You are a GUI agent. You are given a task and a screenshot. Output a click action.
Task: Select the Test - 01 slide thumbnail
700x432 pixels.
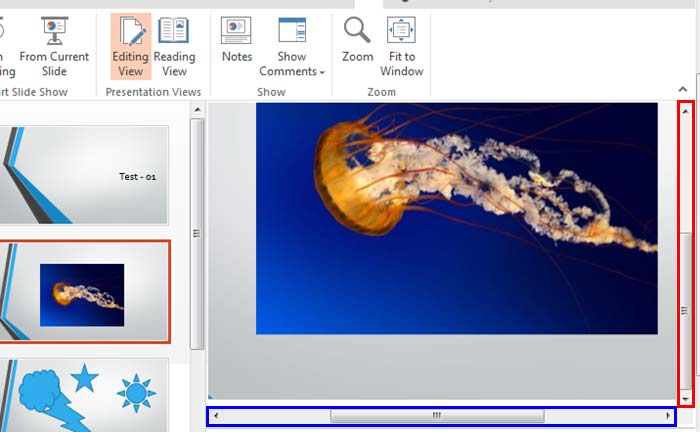coord(83,176)
